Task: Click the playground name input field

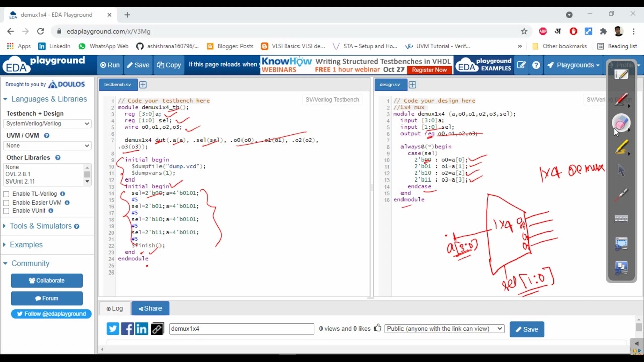Action: (x=242, y=329)
